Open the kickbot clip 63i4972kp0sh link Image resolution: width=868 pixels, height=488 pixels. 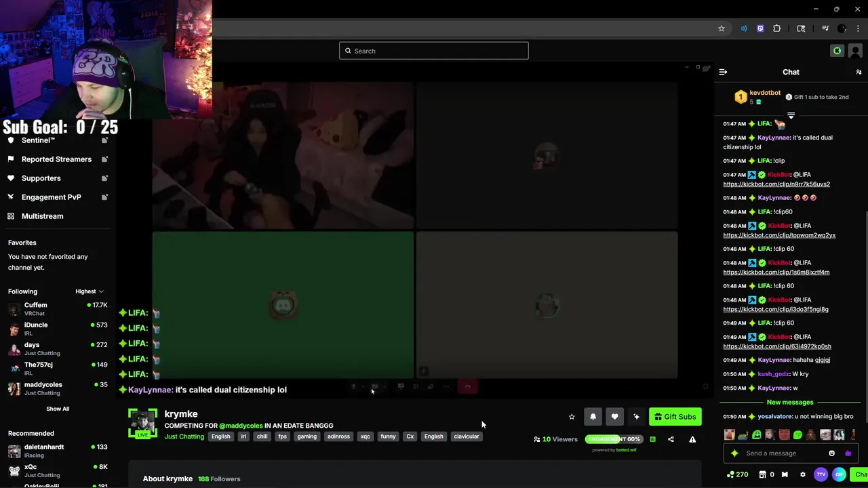[777, 346]
